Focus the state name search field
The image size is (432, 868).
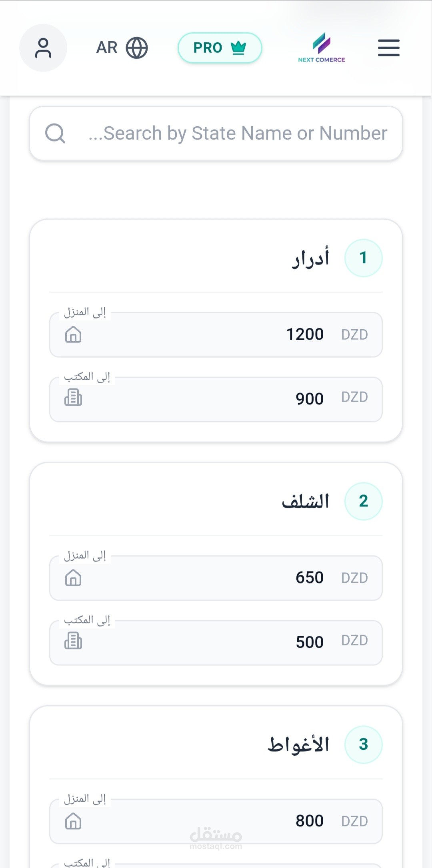tap(236, 133)
